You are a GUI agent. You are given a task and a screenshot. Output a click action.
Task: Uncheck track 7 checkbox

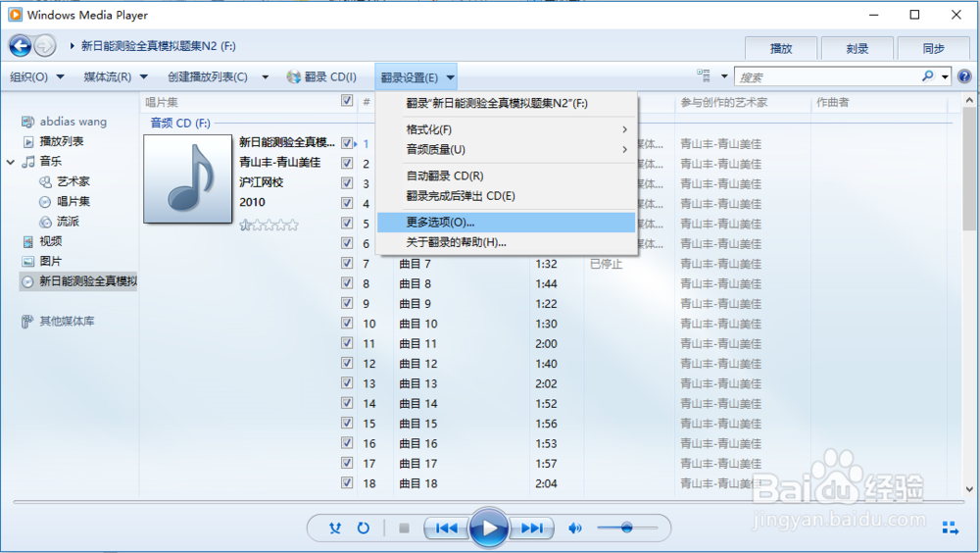pos(347,263)
